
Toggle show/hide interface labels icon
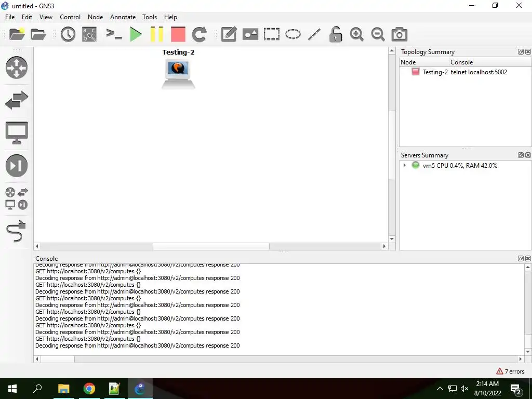click(89, 34)
